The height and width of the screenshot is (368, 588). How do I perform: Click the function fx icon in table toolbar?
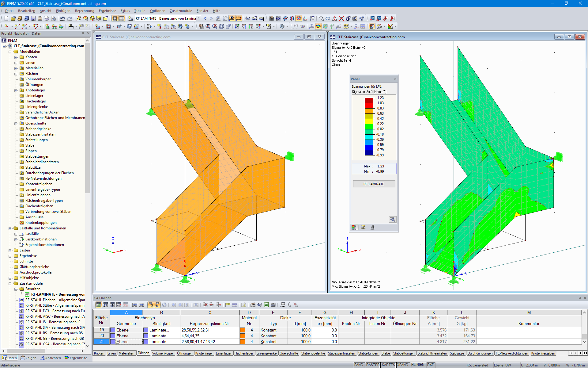point(289,305)
